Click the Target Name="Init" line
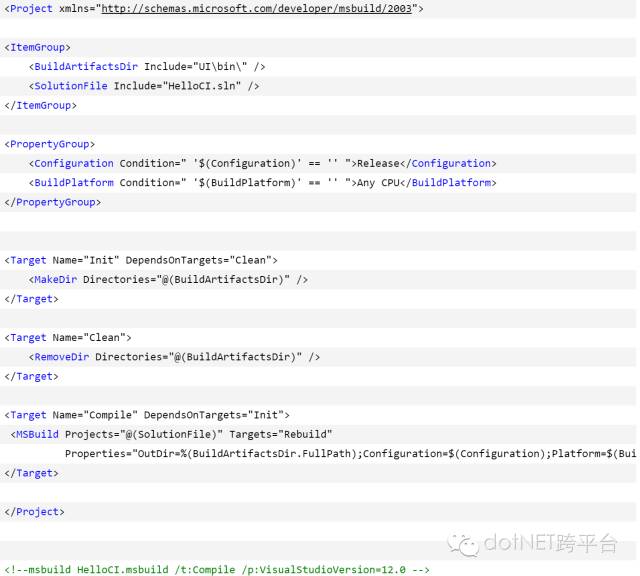This screenshot has width=640, height=576. pos(141,260)
